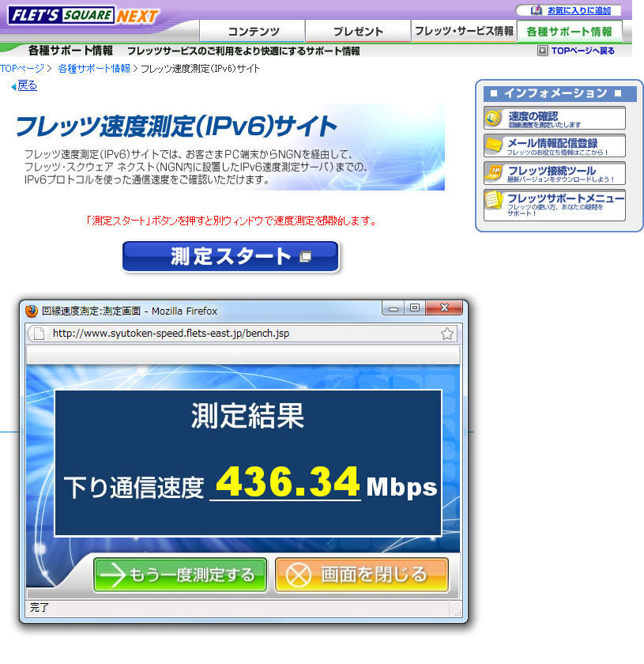The width and height of the screenshot is (644, 664).
Task: Open 速度の確認 in the information panel
Action: 555,119
